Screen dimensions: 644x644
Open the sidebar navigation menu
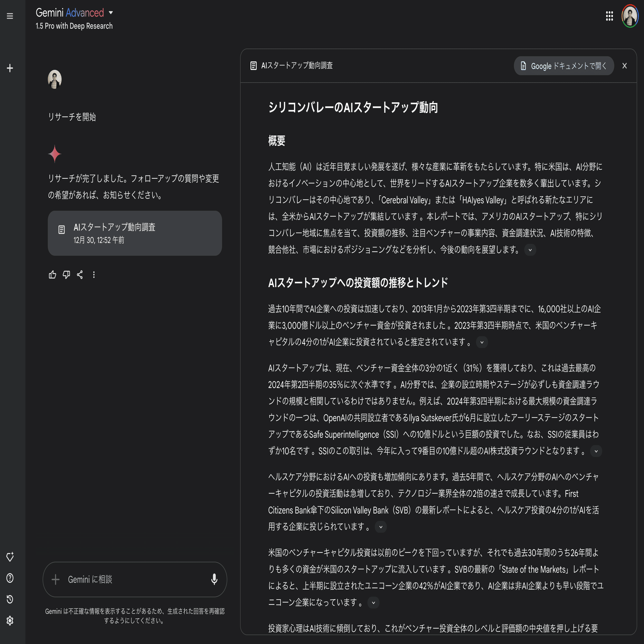tap(10, 16)
